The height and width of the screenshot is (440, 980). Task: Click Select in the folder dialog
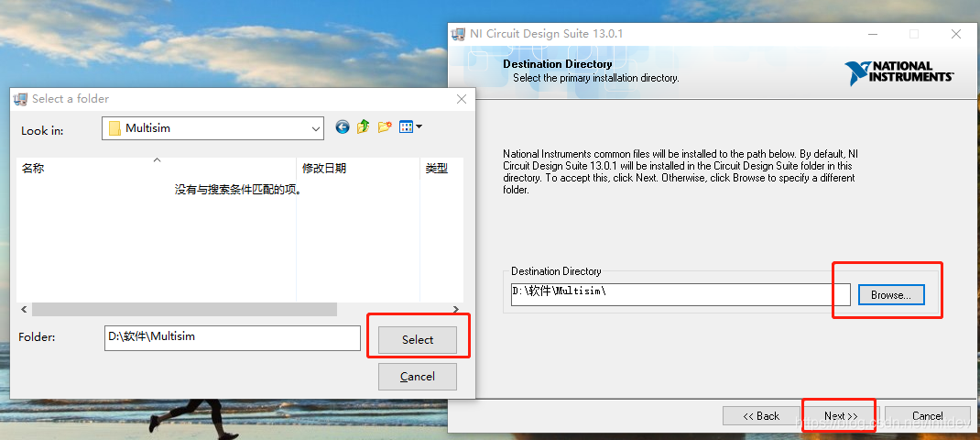[418, 340]
